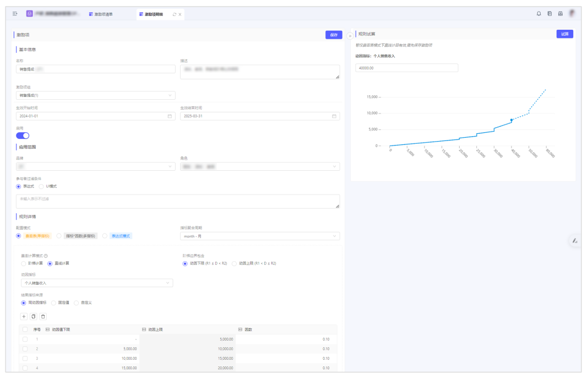Click the floating edit pencil icon
The height and width of the screenshot is (378, 588).
click(574, 240)
